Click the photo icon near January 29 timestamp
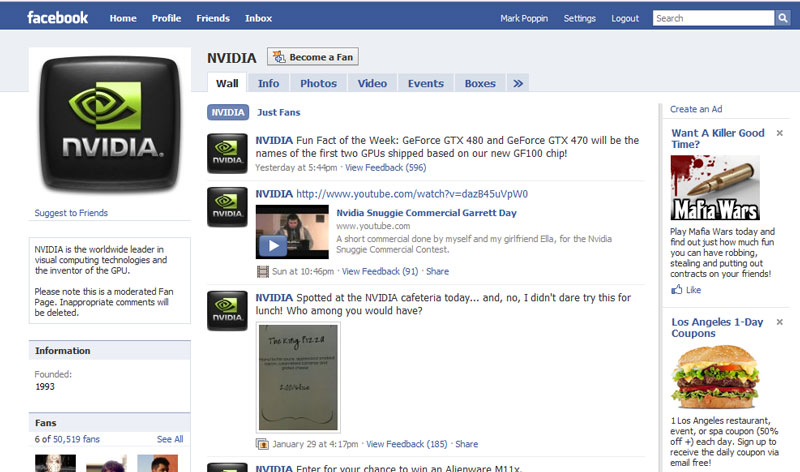The image size is (800, 472). (262, 444)
